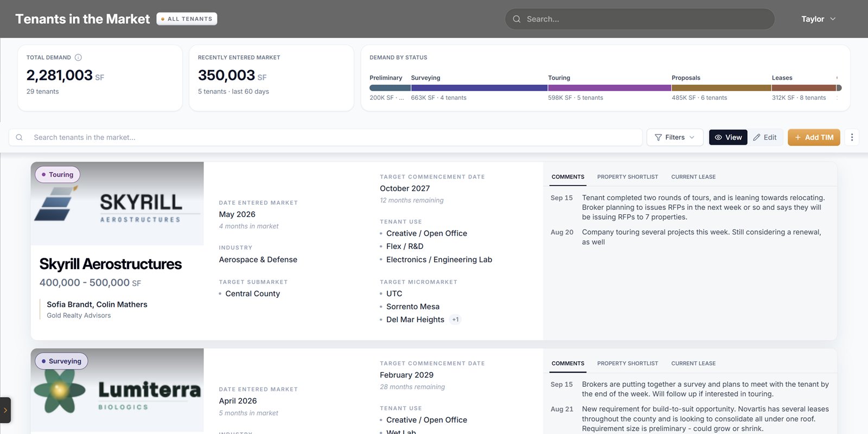Click the Proposals segment of demand bar
Screen dimensions: 868x434
[722, 87]
